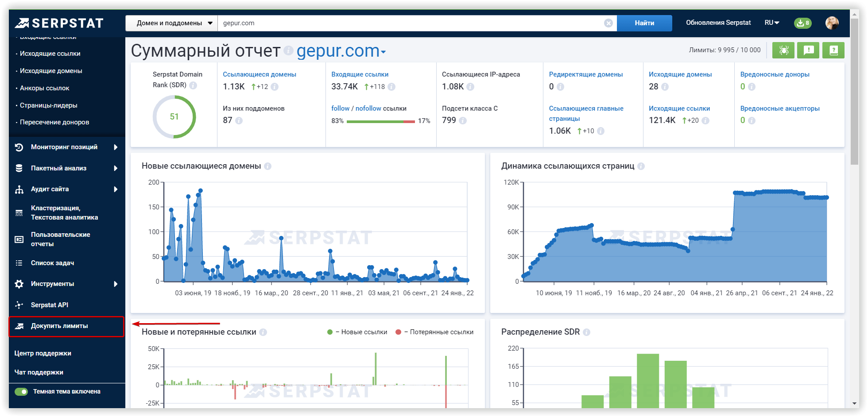This screenshot has height=417, width=868.
Task: Clear the domain search field
Action: click(x=608, y=23)
